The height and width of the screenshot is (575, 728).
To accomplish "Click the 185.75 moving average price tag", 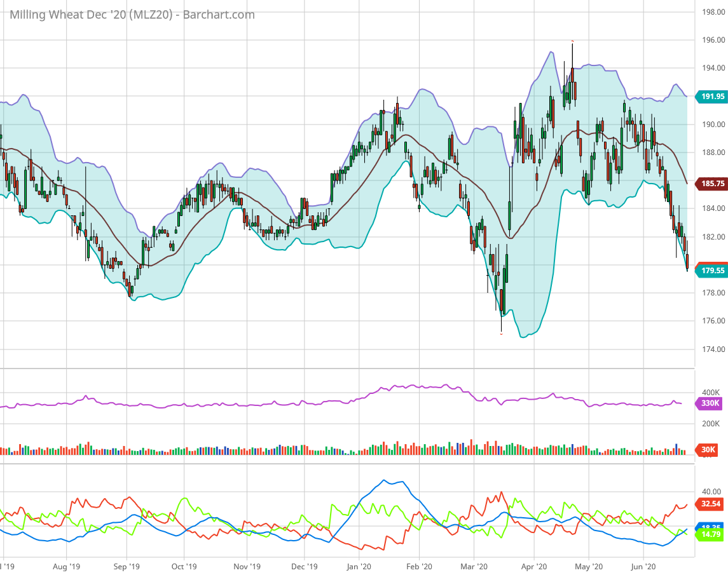I will tap(712, 184).
